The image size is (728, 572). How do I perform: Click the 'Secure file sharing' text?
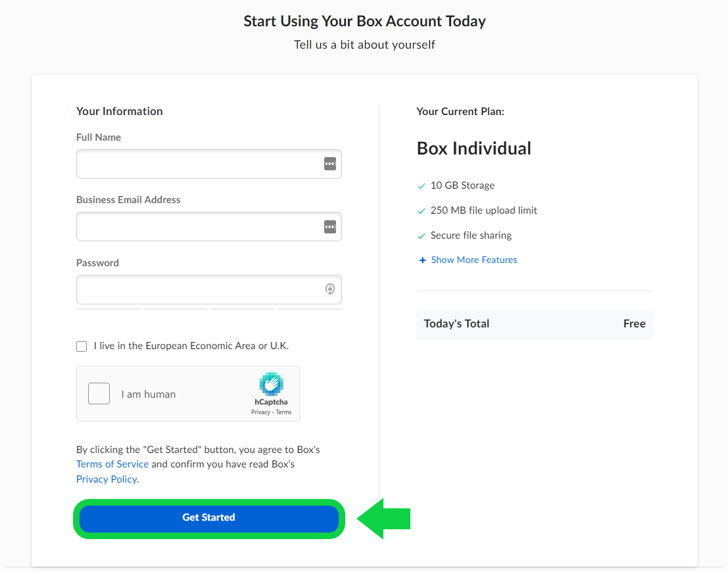(471, 235)
